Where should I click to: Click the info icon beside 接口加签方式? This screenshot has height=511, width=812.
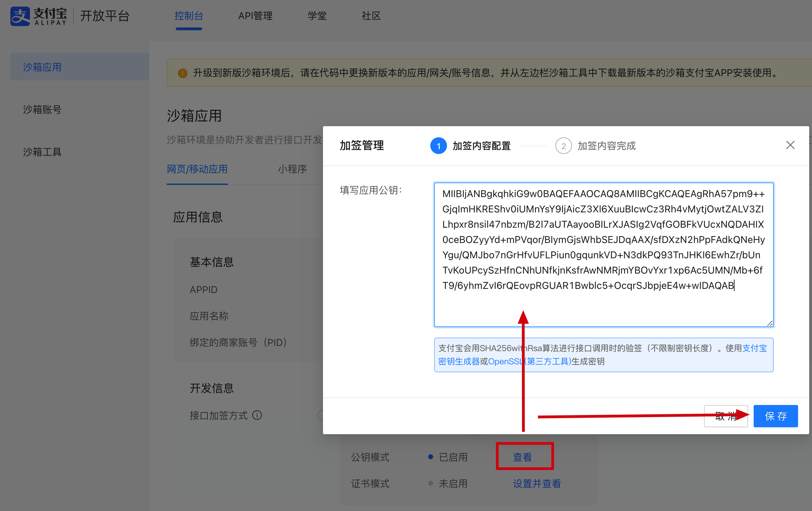point(257,415)
